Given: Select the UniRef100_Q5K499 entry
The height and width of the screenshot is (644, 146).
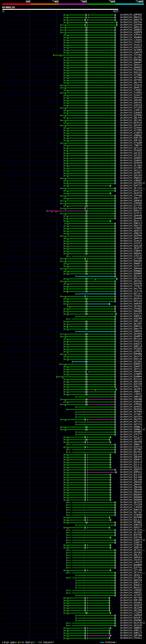Looking at the screenshot, I should (131, 482).
